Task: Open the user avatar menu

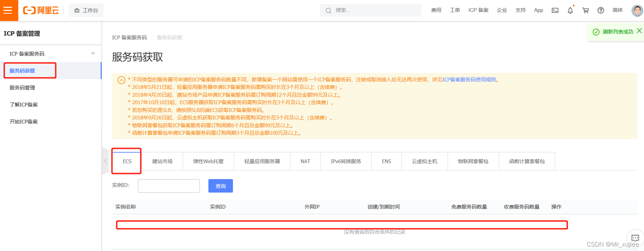Action: [x=637, y=10]
